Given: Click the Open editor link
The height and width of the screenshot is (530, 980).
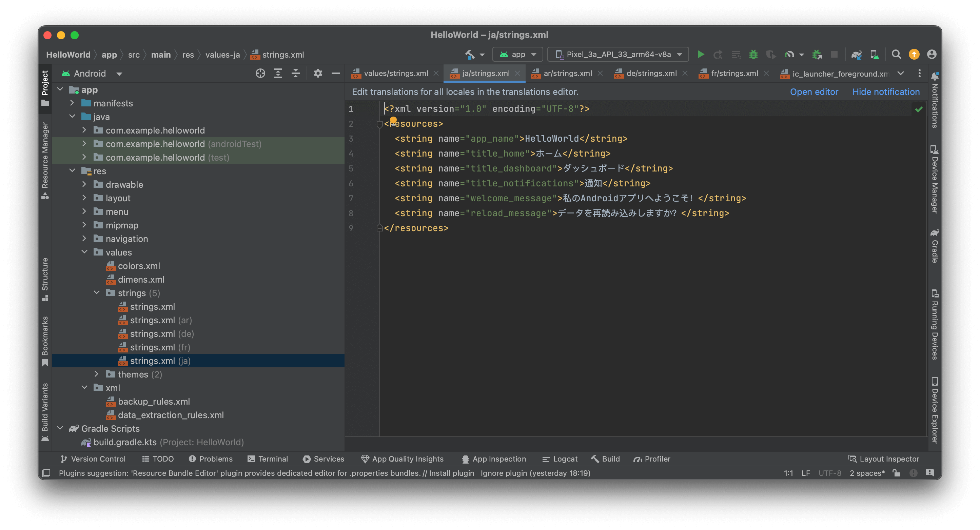Looking at the screenshot, I should click(x=814, y=91).
